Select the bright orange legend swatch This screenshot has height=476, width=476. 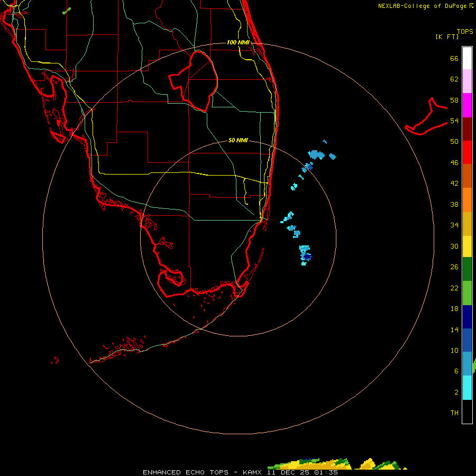(x=467, y=200)
